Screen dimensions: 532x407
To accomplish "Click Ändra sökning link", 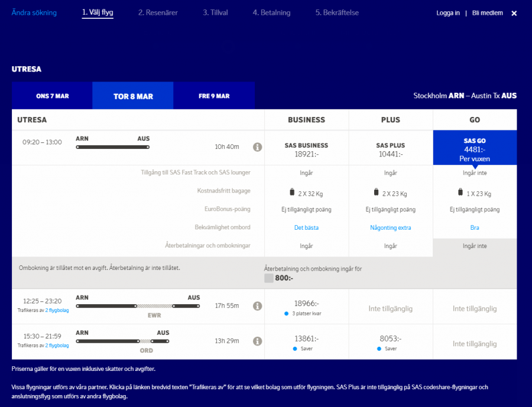I will pyautogui.click(x=34, y=12).
